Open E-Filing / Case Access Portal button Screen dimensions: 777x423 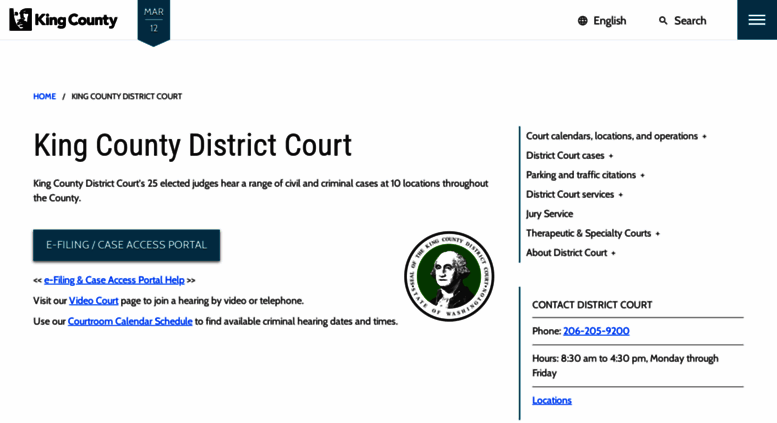[126, 245]
